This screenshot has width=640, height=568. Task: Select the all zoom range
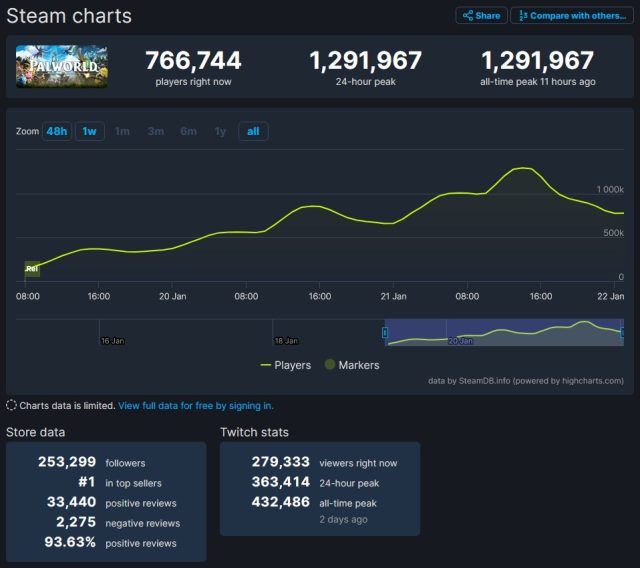tap(253, 131)
